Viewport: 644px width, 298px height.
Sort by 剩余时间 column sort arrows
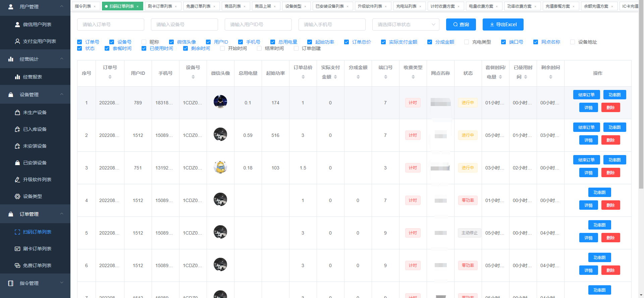pyautogui.click(x=551, y=77)
